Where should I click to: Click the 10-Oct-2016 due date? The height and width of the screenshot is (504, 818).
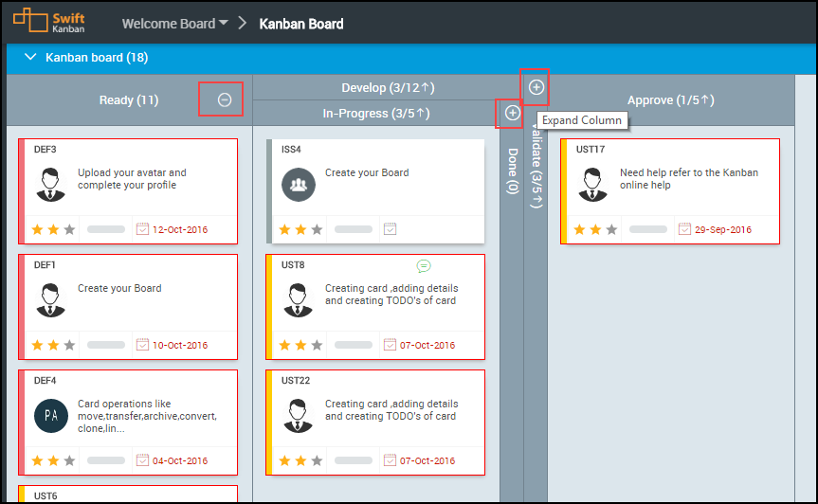click(180, 345)
